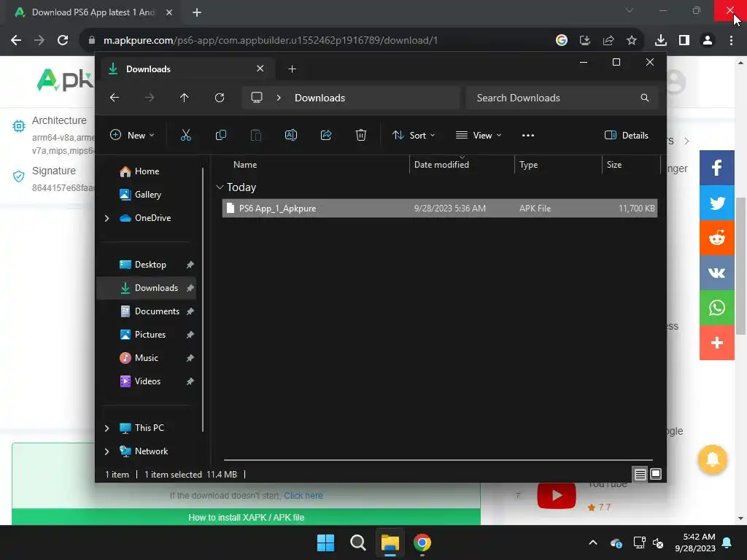Screen dimensions: 747x560
Task: Bookmark this page with the star icon
Action: tap(632, 41)
